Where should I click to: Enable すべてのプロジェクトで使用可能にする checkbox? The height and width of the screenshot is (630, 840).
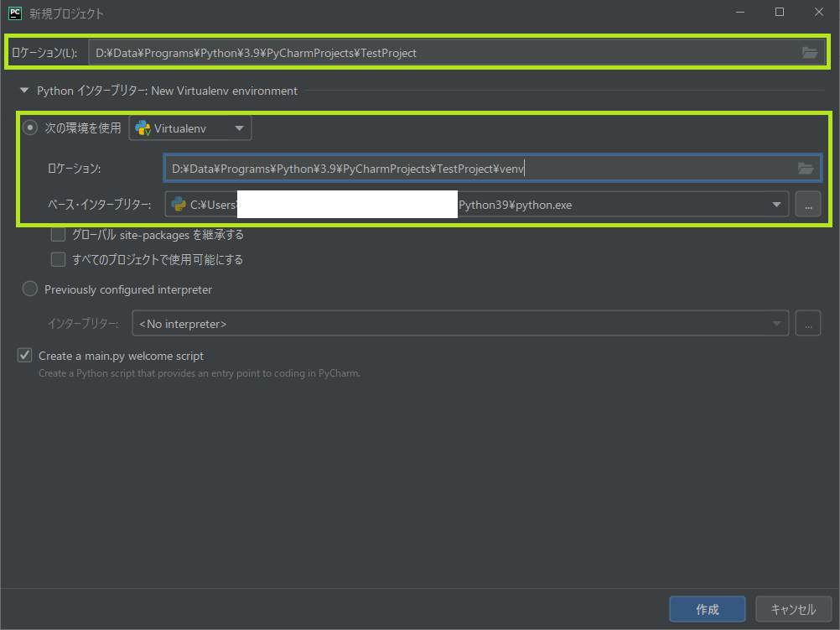point(58,259)
